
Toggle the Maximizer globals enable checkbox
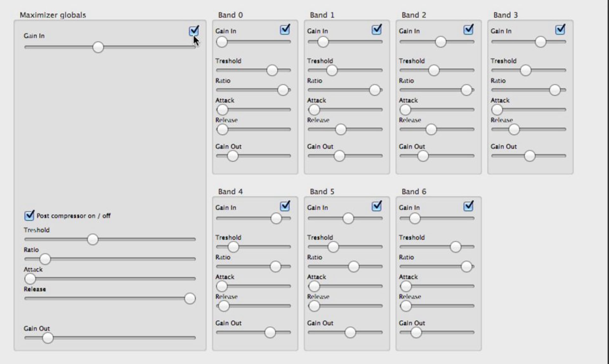pos(194,31)
